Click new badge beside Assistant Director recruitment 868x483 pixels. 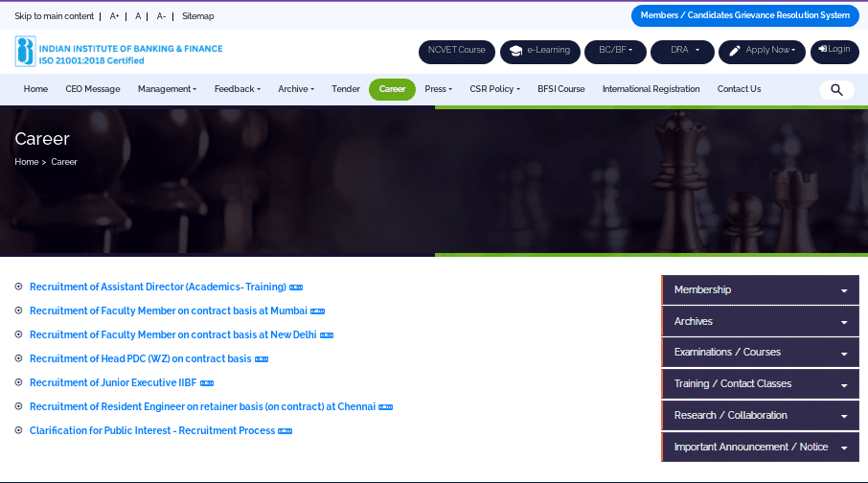coord(296,287)
